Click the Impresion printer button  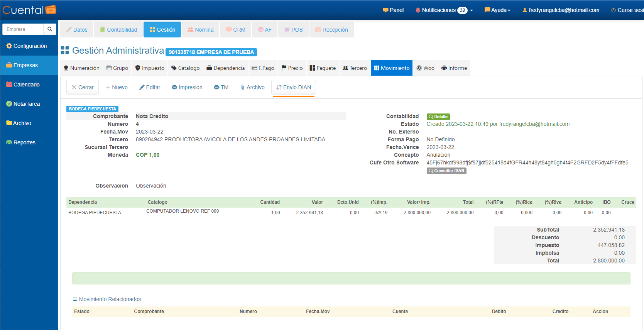pyautogui.click(x=187, y=87)
